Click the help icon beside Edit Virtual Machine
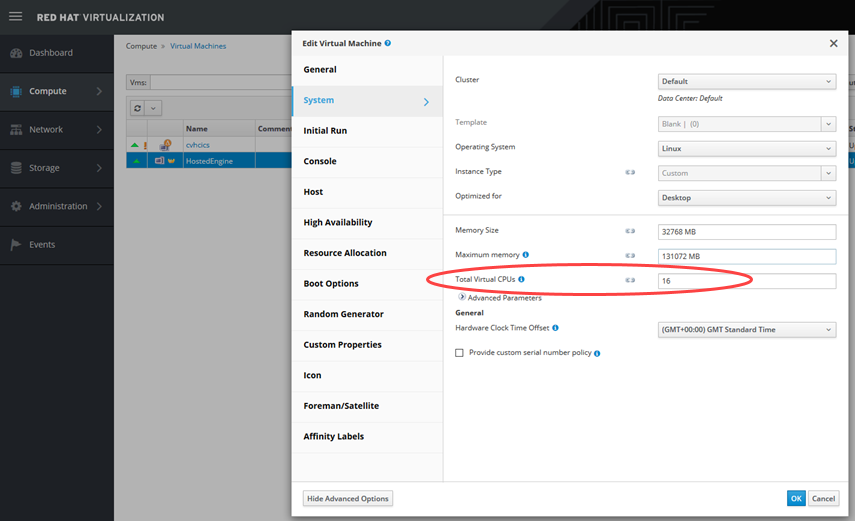 [x=388, y=43]
